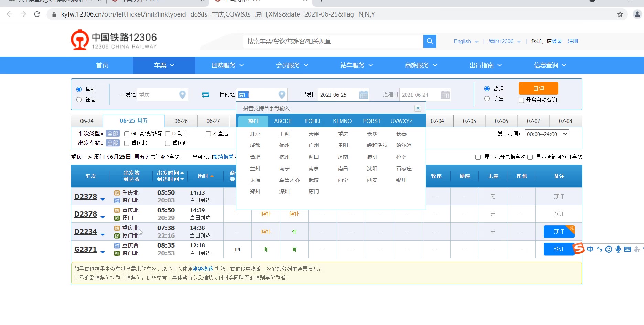Click the main search input field

[333, 41]
